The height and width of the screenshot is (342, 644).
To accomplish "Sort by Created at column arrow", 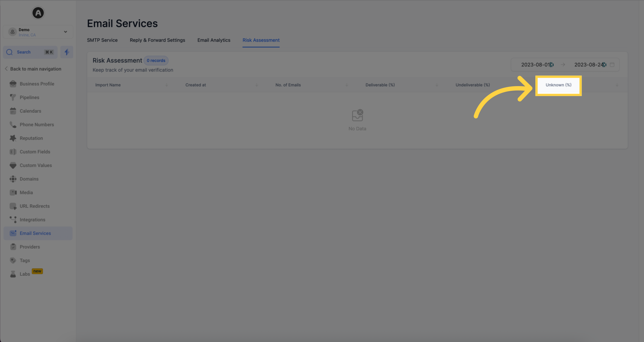I will (257, 85).
